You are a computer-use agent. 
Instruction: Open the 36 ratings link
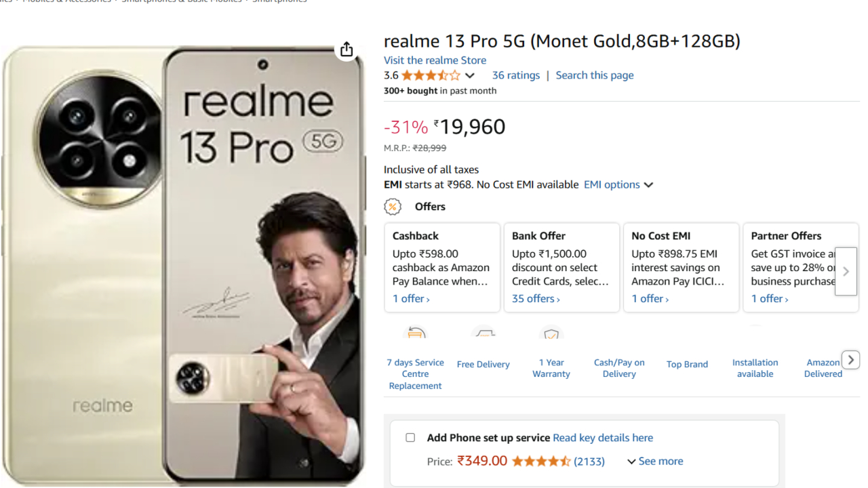515,75
